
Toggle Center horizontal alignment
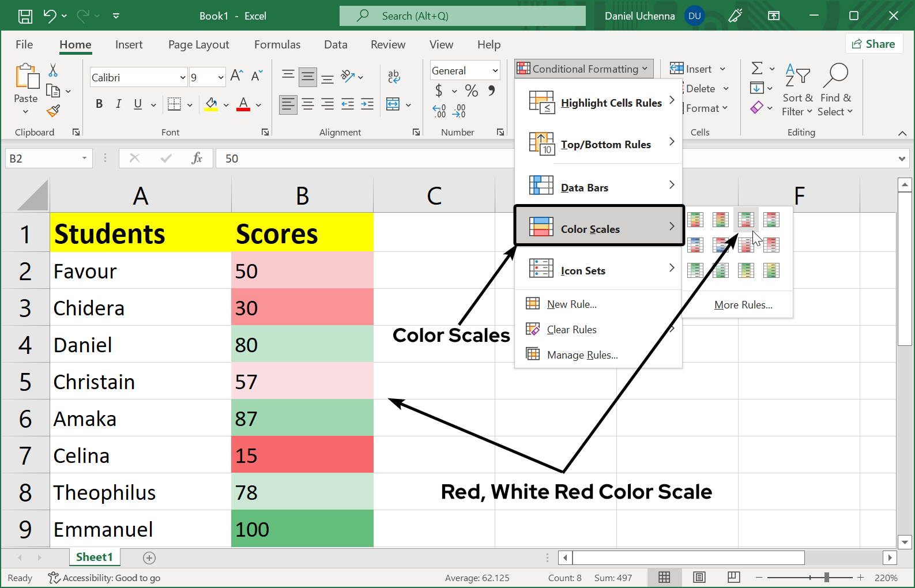[308, 104]
